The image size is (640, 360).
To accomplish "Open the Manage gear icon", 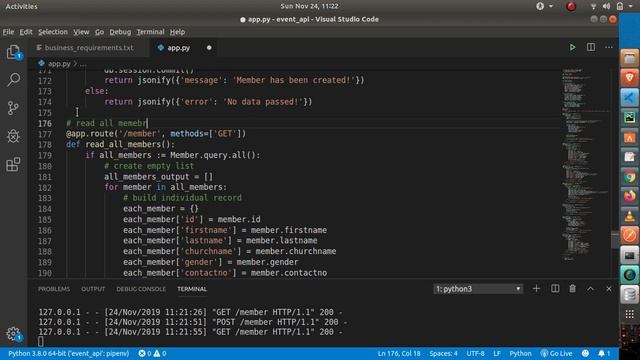I will tap(13, 334).
